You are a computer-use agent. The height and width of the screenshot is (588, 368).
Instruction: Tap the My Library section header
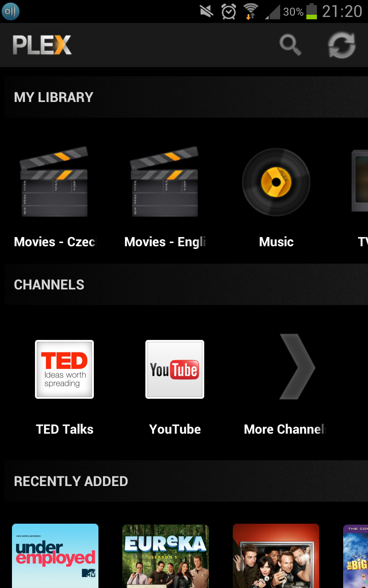click(186, 97)
